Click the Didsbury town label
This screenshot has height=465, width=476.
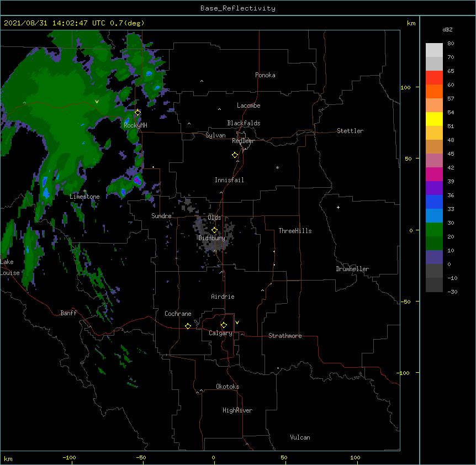(212, 238)
